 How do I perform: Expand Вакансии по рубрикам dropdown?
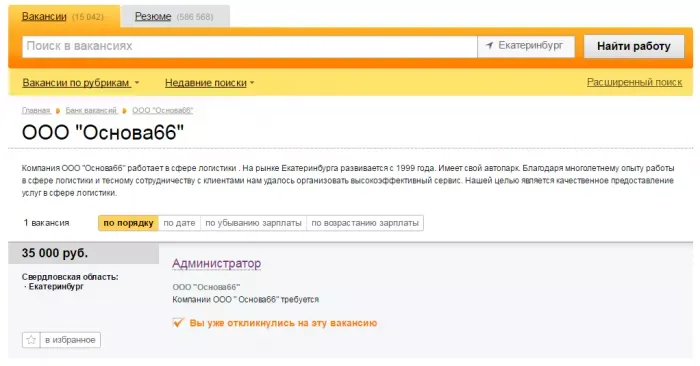coord(81,83)
